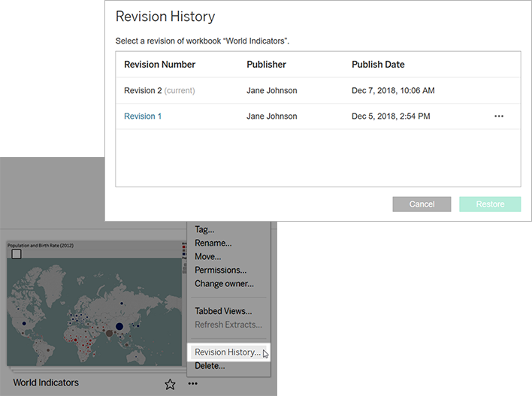Select Change owner... menu entry
532x396 pixels.
click(224, 284)
